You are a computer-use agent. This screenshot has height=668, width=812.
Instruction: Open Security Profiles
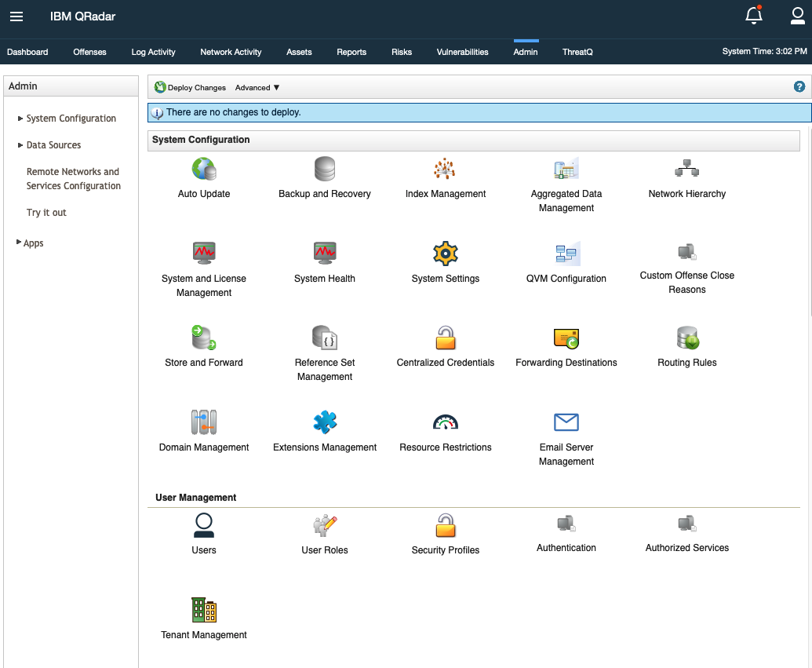pos(446,525)
